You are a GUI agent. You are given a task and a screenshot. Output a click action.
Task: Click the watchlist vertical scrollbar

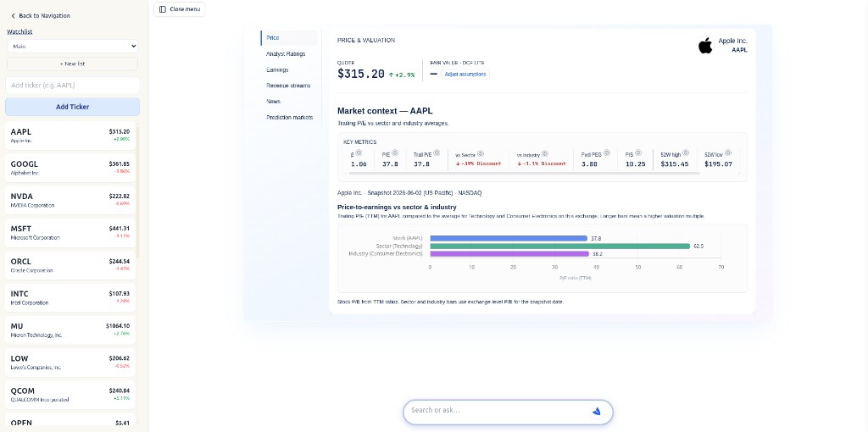click(x=138, y=191)
